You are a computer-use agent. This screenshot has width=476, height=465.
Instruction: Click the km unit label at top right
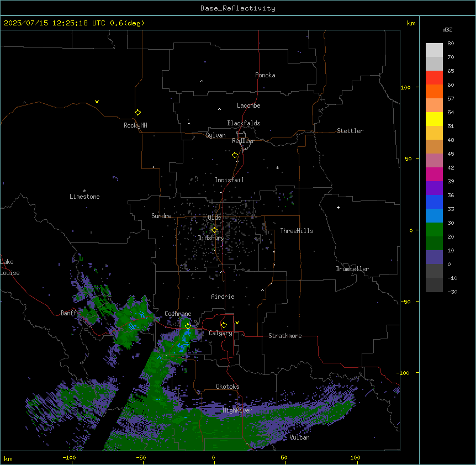click(x=411, y=23)
